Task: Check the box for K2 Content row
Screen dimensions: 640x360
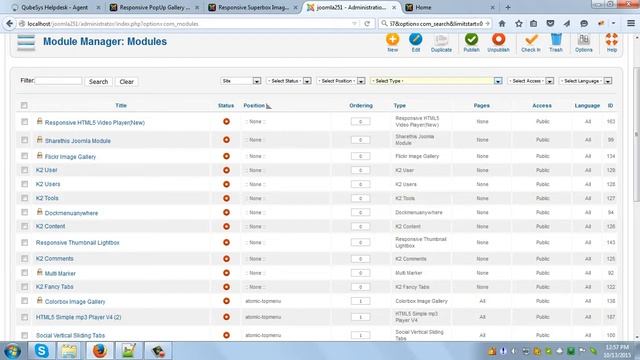Action: [x=24, y=226]
